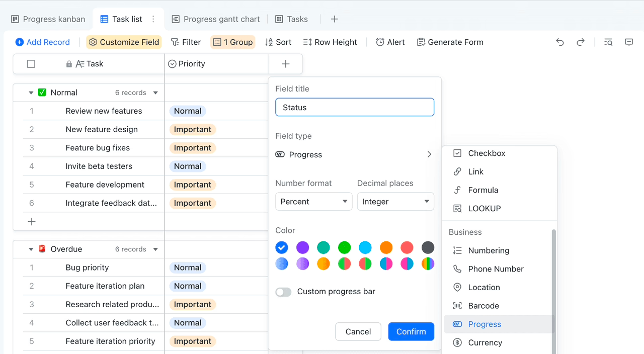Click the Sort toolbar button

[x=278, y=42]
